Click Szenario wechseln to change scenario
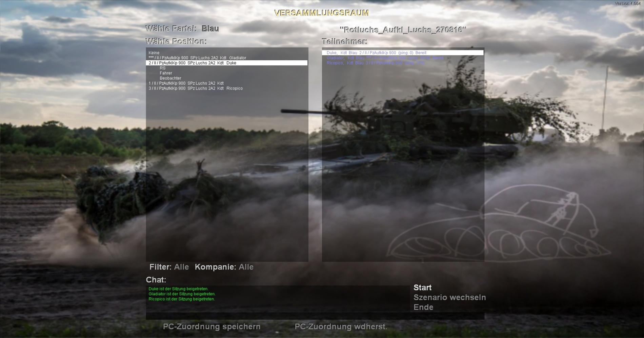644x338 pixels. coord(449,297)
